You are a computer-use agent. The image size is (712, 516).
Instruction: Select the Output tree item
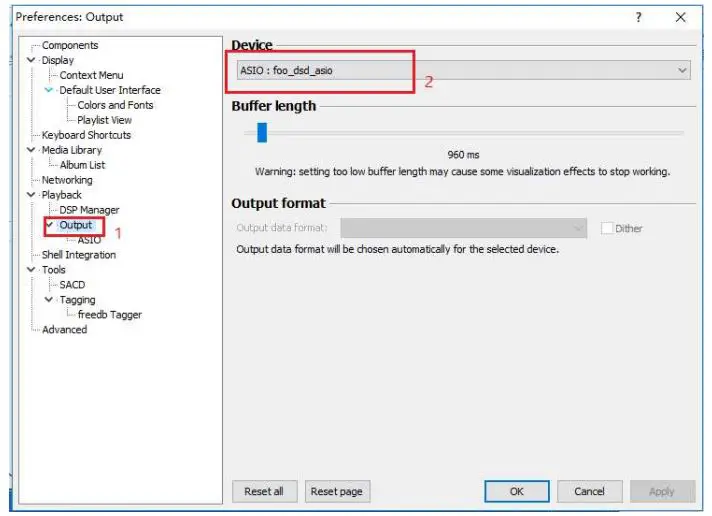(76, 225)
